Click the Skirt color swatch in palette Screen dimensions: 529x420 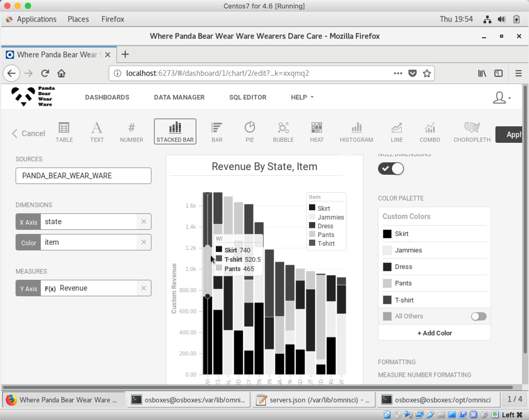[x=387, y=234]
